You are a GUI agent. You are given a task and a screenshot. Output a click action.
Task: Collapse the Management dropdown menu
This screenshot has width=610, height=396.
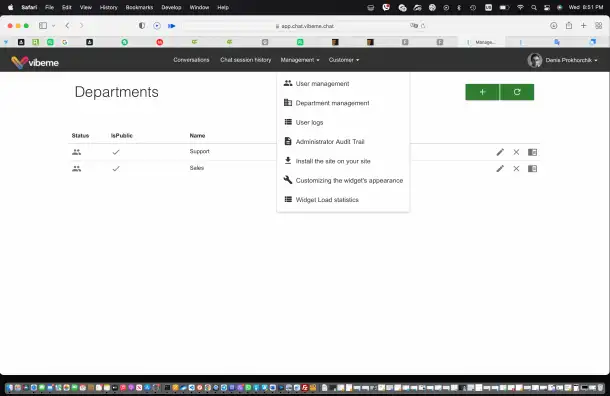point(300,60)
